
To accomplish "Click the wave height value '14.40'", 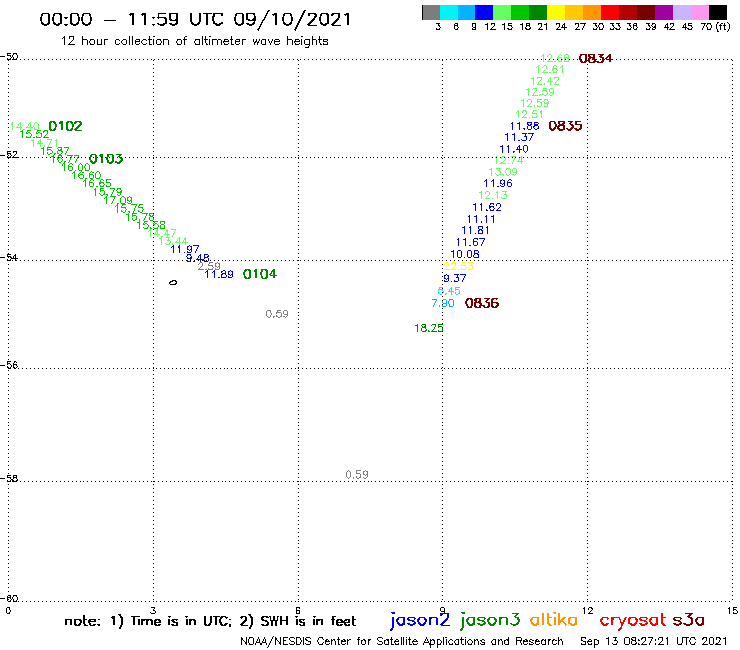I will [25, 126].
